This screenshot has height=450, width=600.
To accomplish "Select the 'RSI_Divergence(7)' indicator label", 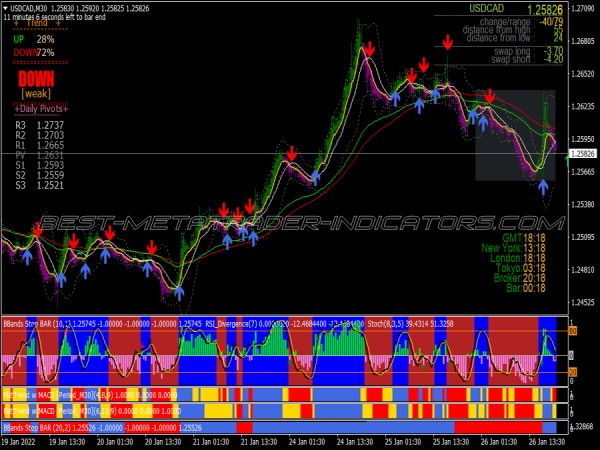I will point(231,324).
